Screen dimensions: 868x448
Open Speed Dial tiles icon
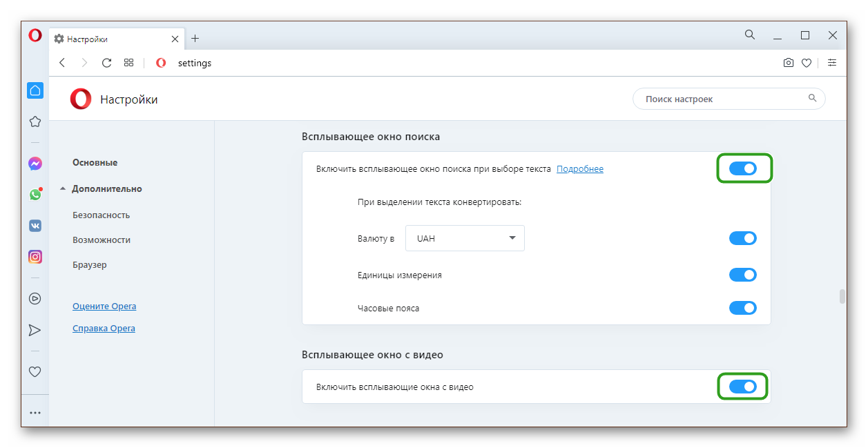click(x=128, y=63)
